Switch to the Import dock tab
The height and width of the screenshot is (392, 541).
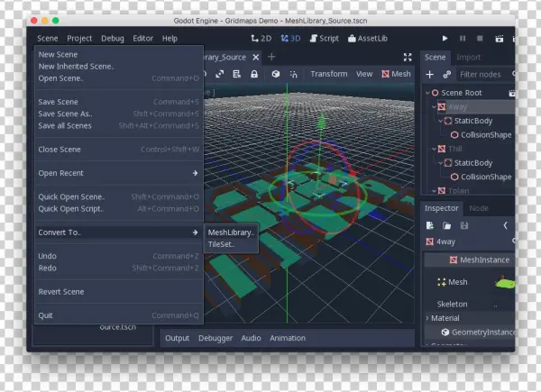tap(469, 58)
